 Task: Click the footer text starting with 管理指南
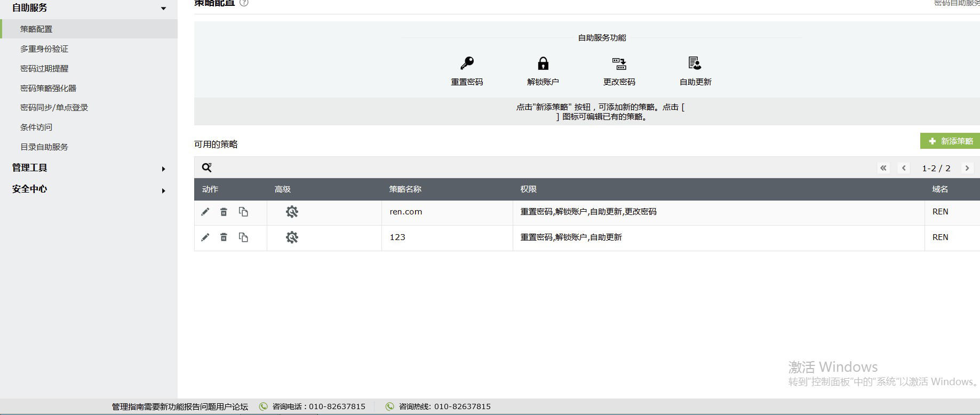tap(180, 406)
